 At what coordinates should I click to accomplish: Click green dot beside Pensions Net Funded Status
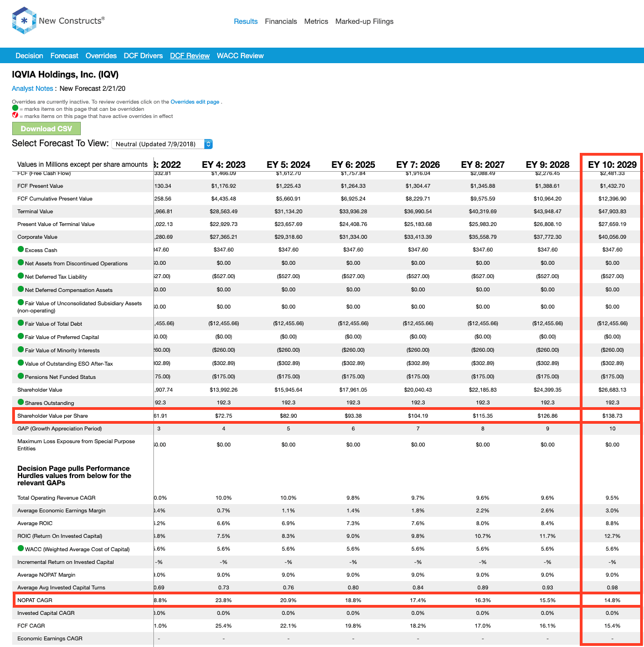20,376
